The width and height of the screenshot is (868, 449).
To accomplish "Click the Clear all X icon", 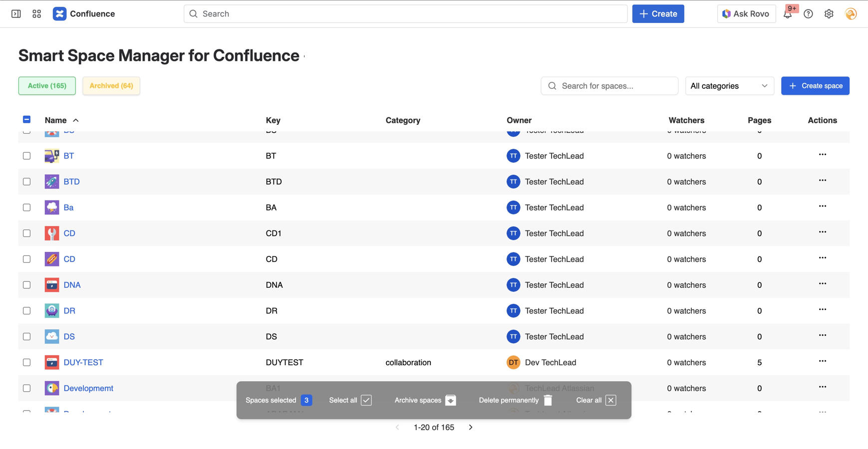I will [x=610, y=400].
